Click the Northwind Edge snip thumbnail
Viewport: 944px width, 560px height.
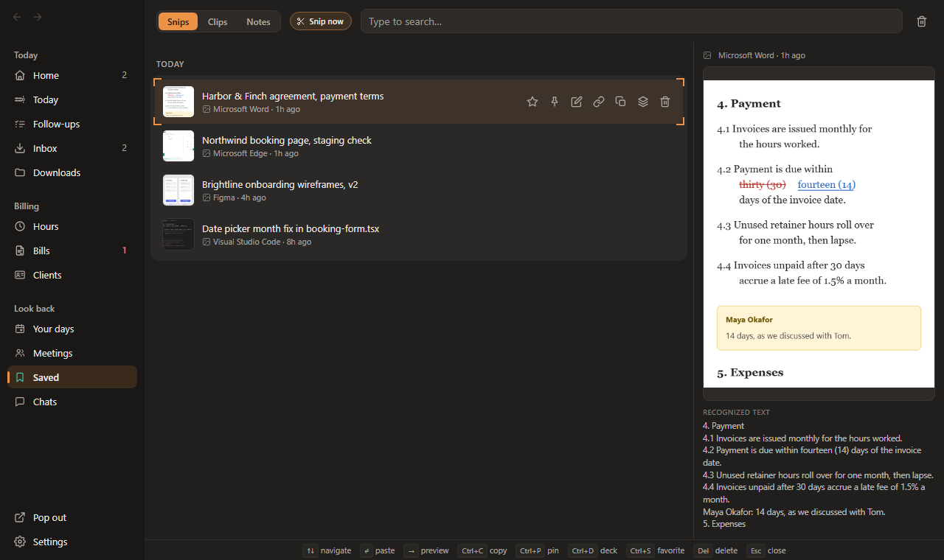(178, 146)
